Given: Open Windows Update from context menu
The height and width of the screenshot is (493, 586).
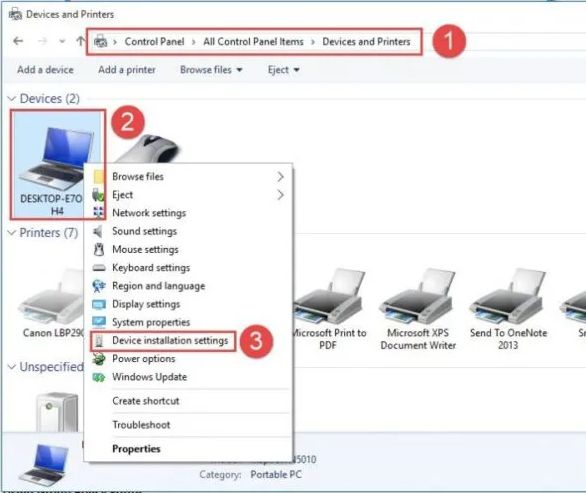Looking at the screenshot, I should pos(189,377).
